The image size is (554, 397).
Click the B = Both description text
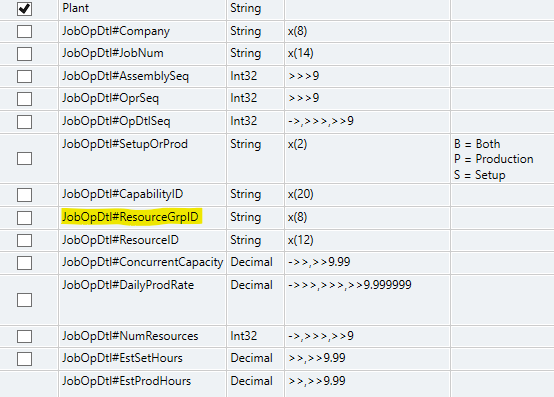(477, 144)
